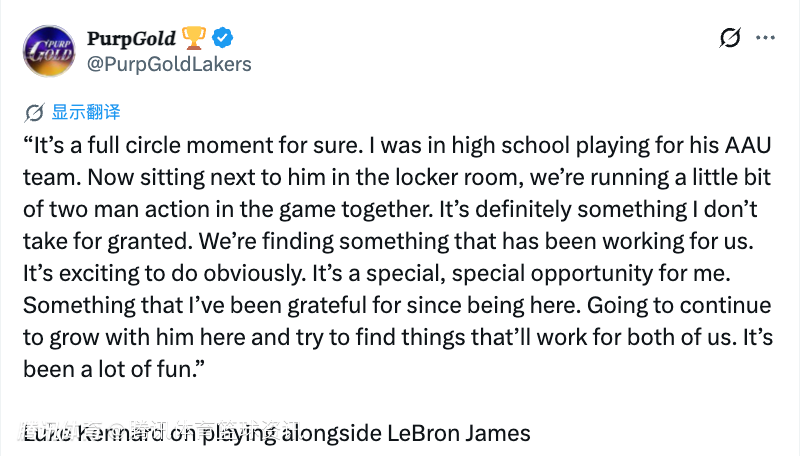Open the PurpGold display name
This screenshot has width=812, height=456.
click(x=131, y=39)
